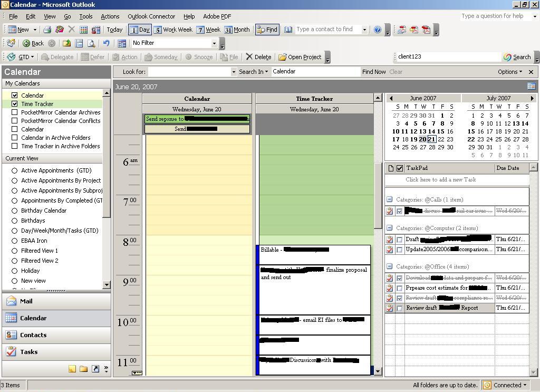Go to previous month in date navigator
The height and width of the screenshot is (392, 540).
click(391, 98)
